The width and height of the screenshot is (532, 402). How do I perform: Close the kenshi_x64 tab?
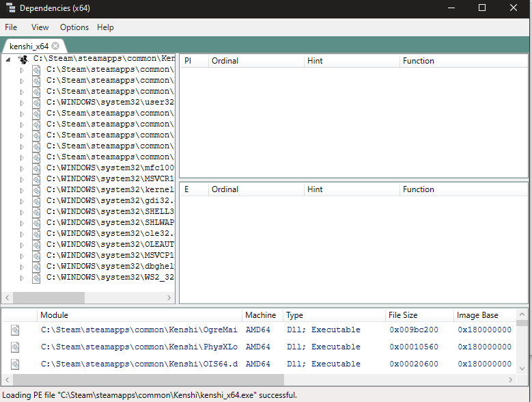55,46
